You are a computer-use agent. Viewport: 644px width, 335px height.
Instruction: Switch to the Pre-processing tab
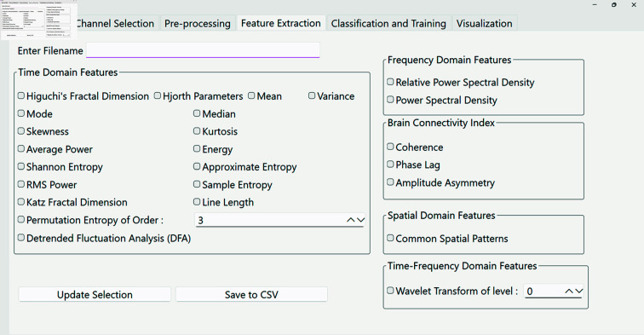pyautogui.click(x=198, y=23)
